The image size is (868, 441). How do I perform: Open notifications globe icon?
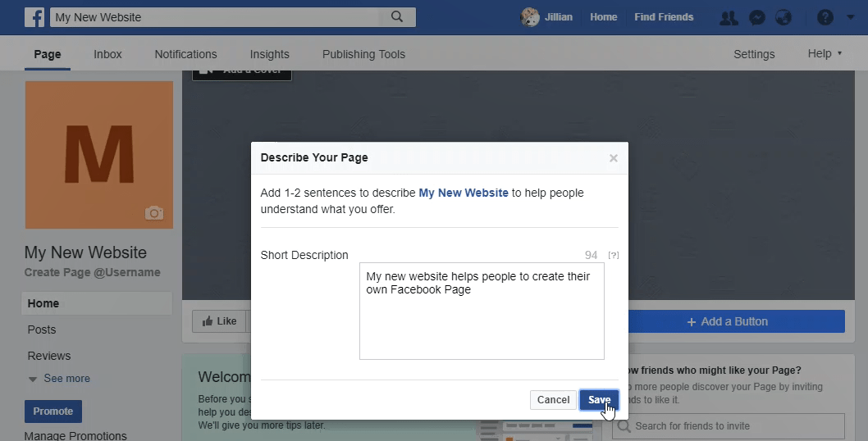click(783, 18)
